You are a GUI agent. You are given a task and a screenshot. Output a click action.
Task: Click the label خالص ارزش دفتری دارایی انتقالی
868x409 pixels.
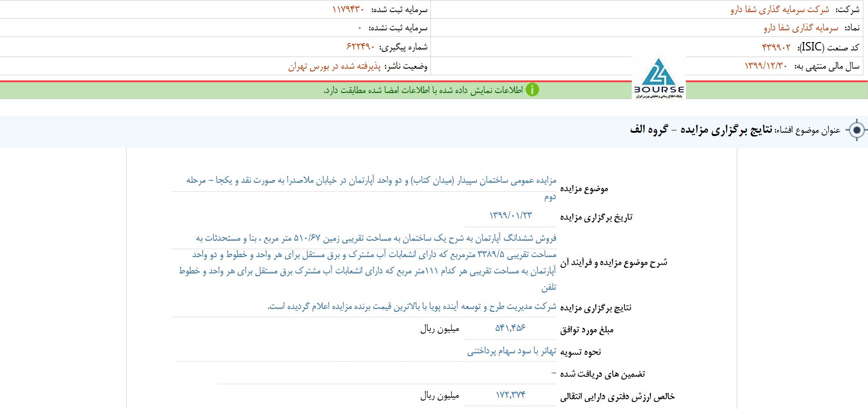click(617, 397)
